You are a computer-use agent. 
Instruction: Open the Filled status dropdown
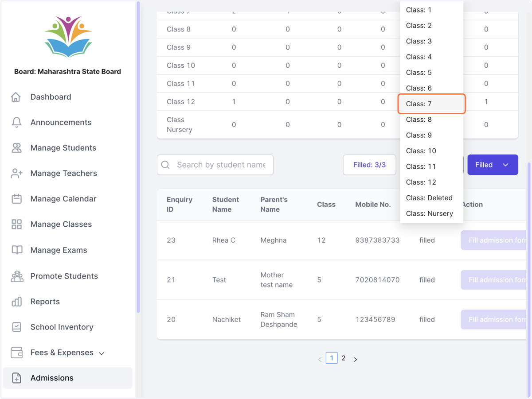tap(493, 165)
